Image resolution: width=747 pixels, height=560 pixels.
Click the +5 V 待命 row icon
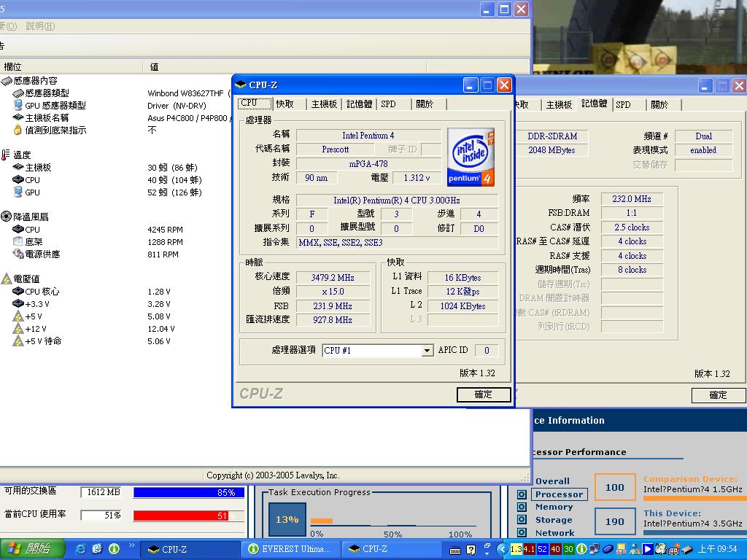pos(18,341)
